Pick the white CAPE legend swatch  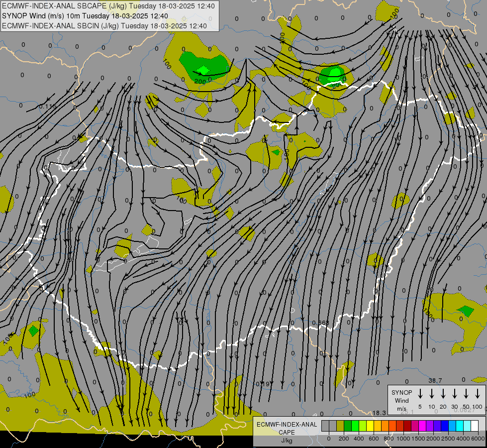475,426
